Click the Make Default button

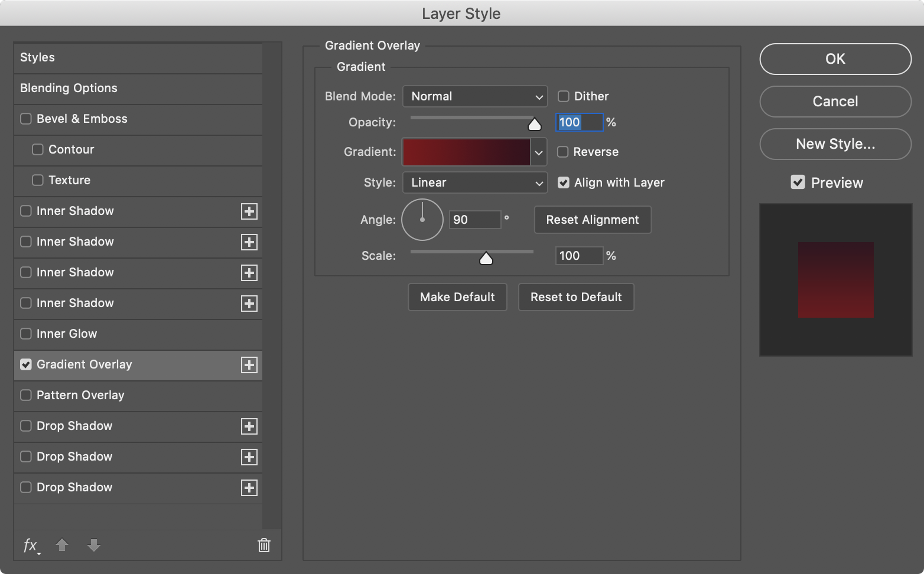click(x=457, y=297)
